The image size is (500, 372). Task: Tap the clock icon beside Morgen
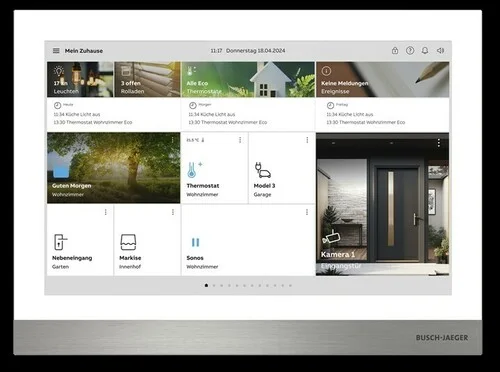pos(193,105)
